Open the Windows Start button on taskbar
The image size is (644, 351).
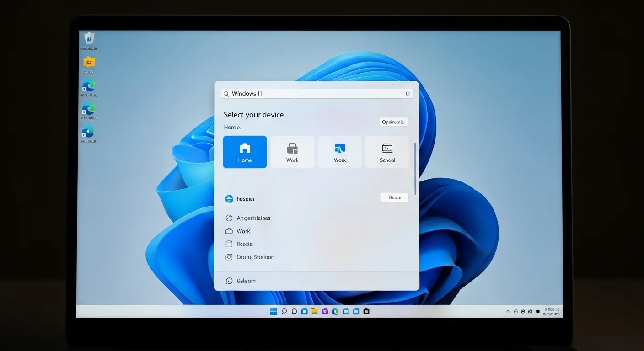[x=274, y=311]
